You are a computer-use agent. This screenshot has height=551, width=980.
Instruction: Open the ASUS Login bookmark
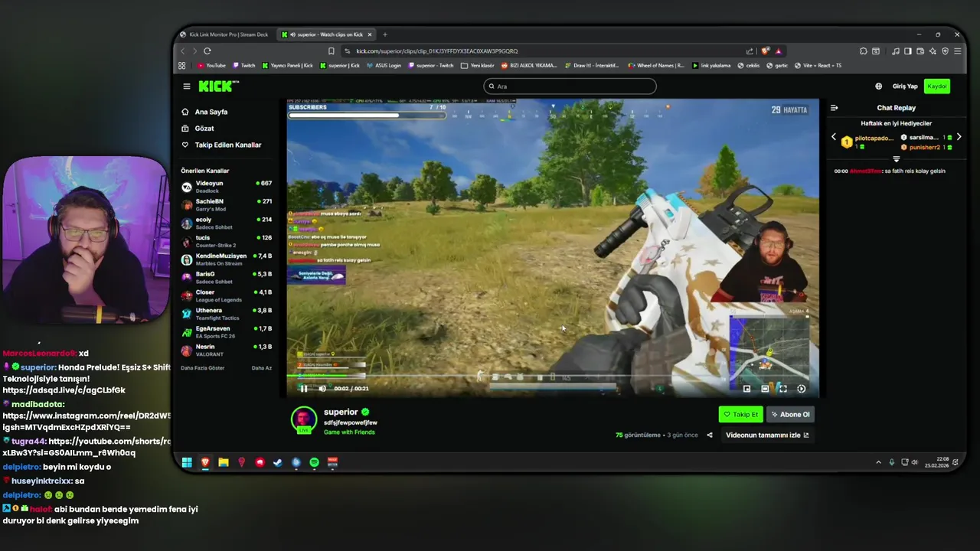384,66
